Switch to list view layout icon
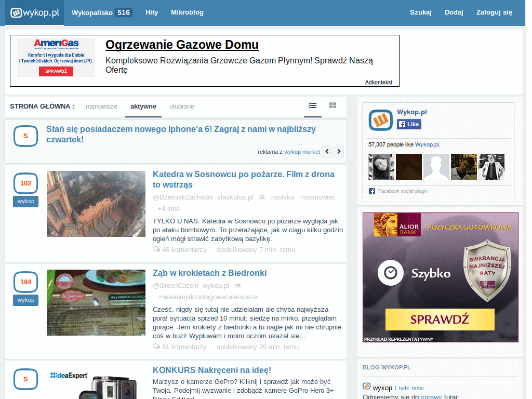 click(x=313, y=105)
